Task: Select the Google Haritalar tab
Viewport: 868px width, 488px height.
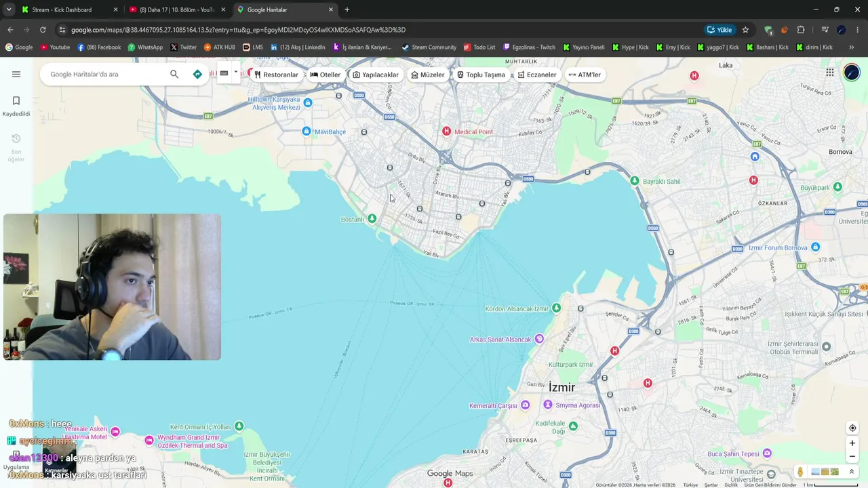Action: pyautogui.click(x=285, y=9)
